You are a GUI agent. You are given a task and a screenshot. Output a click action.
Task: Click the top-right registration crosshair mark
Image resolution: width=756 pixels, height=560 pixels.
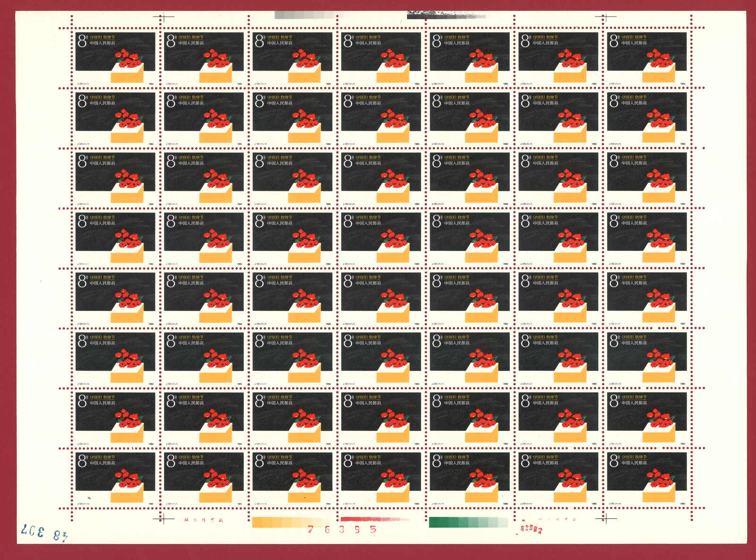[x=603, y=17]
